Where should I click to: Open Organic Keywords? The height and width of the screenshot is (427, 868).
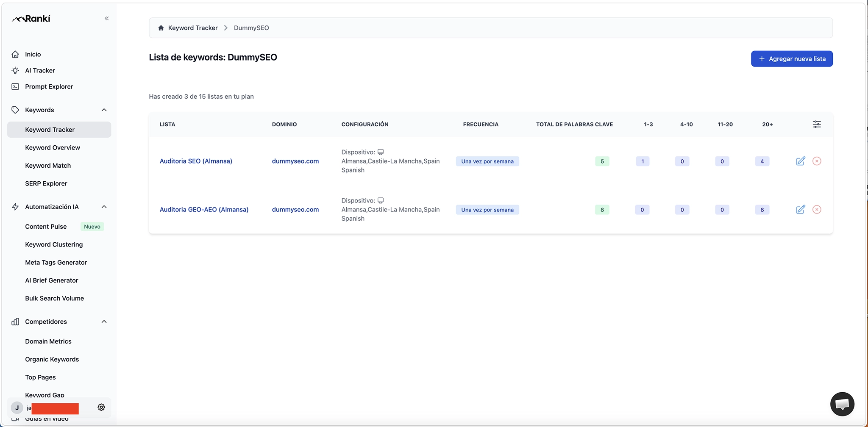pyautogui.click(x=52, y=359)
